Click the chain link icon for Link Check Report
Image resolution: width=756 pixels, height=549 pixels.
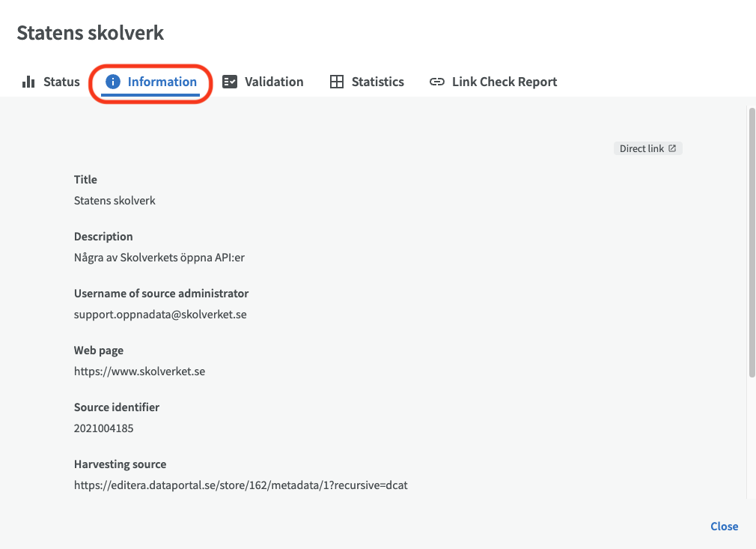click(x=437, y=82)
